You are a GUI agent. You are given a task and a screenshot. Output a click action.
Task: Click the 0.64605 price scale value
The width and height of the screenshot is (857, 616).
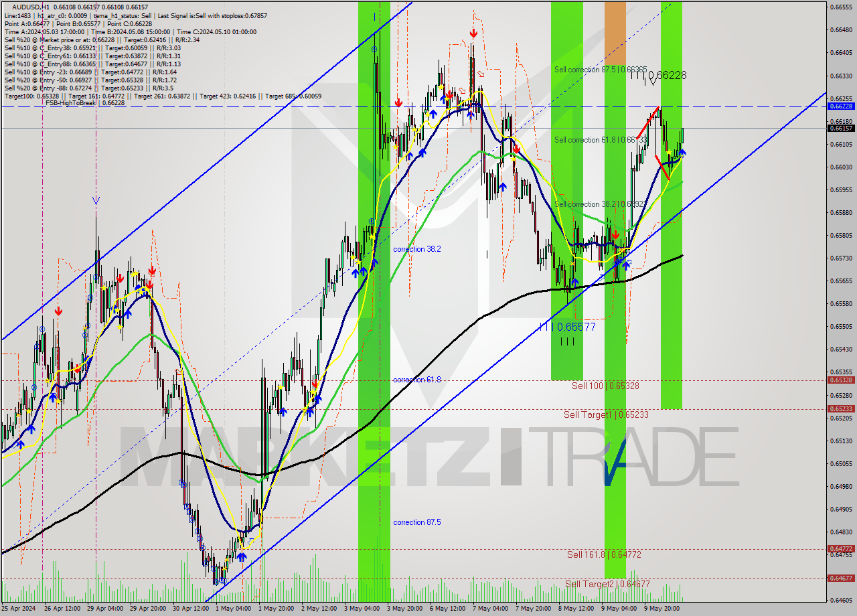(840, 600)
